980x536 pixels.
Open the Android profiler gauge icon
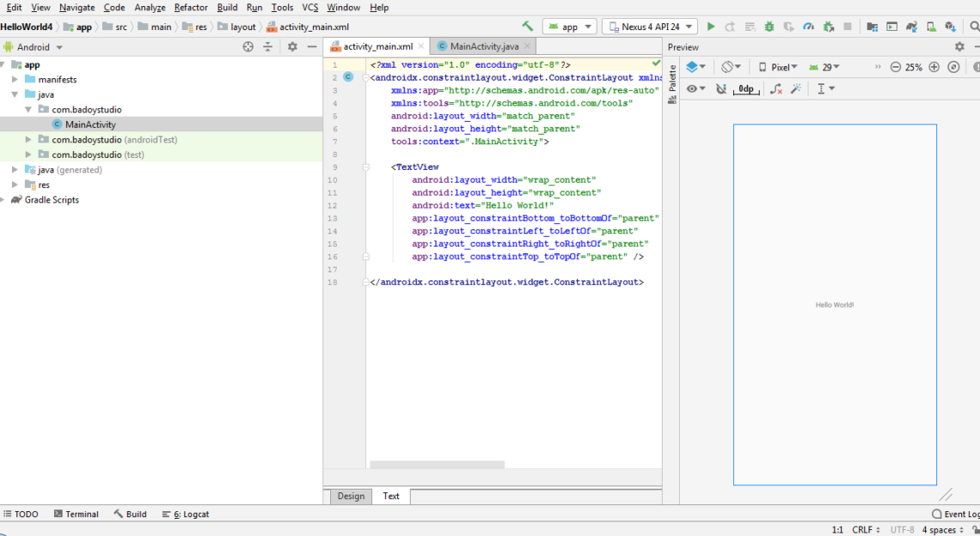coord(807,27)
